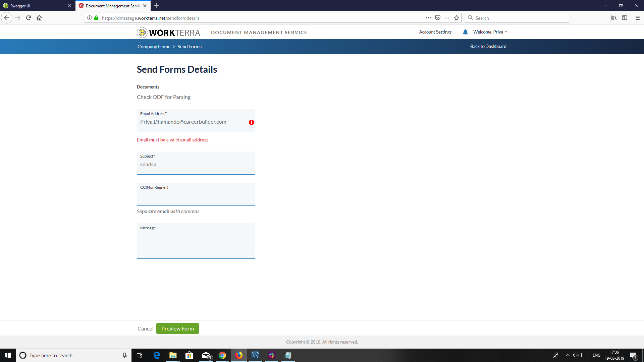Toggle the touch keyboard from the system tray
644x362 pixels.
pos(585,355)
